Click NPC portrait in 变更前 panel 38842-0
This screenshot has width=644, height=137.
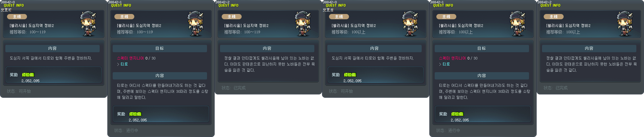pos(88,24)
